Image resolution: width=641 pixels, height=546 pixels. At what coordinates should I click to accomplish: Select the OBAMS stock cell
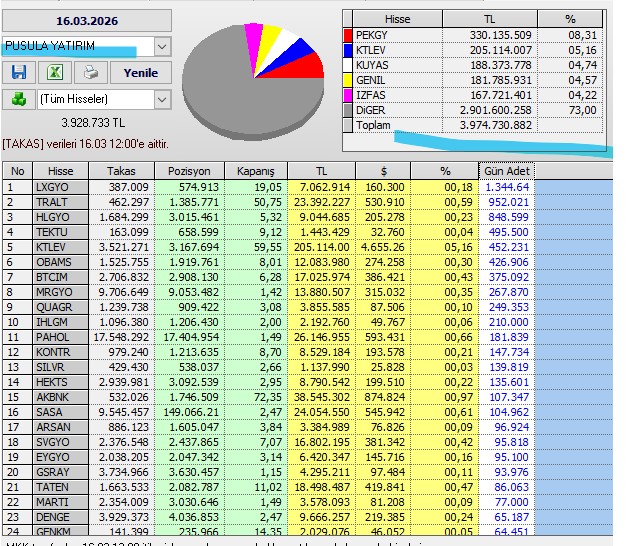point(61,262)
